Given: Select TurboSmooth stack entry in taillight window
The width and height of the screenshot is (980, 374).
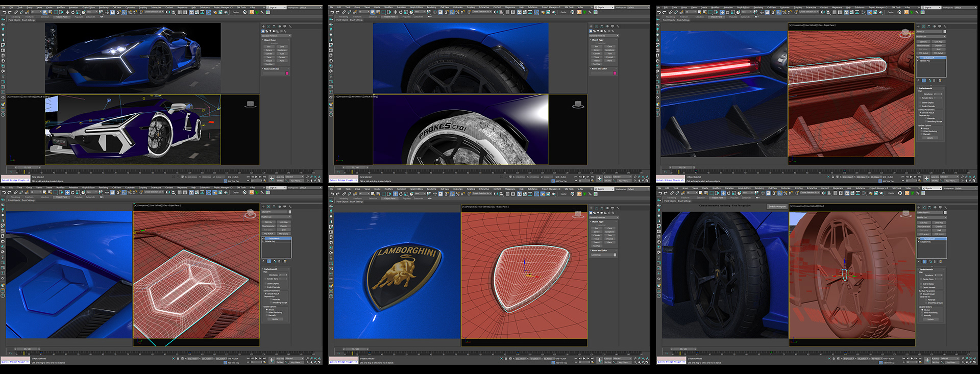Looking at the screenshot, I should pos(932,58).
